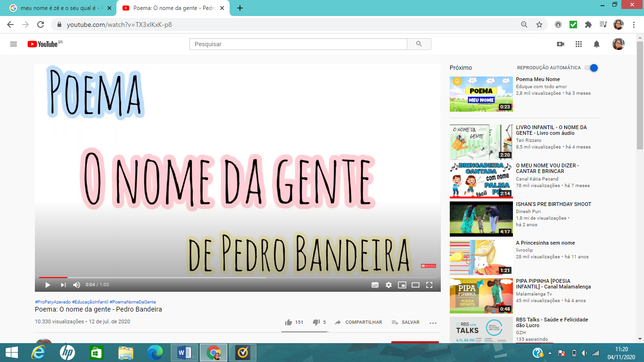Open the video player settings gear

coord(388,285)
